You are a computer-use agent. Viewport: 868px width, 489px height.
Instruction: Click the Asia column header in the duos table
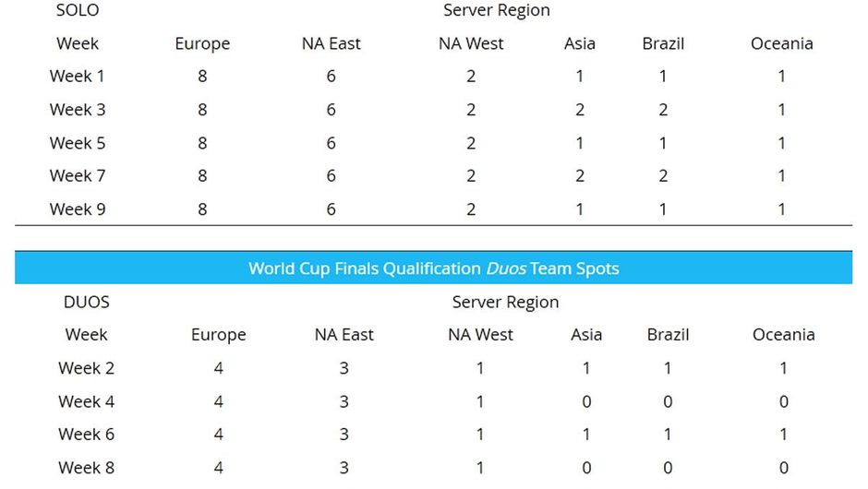click(586, 335)
